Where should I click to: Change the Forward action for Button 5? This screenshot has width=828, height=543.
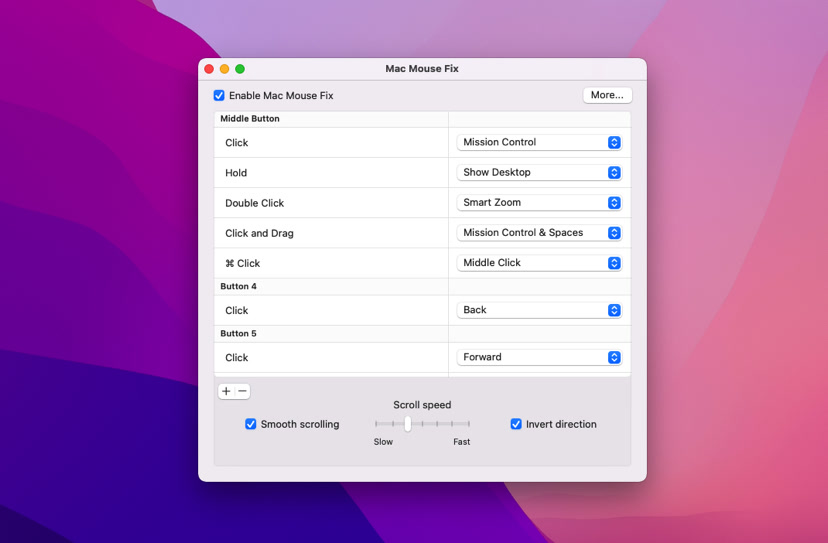tap(539, 357)
